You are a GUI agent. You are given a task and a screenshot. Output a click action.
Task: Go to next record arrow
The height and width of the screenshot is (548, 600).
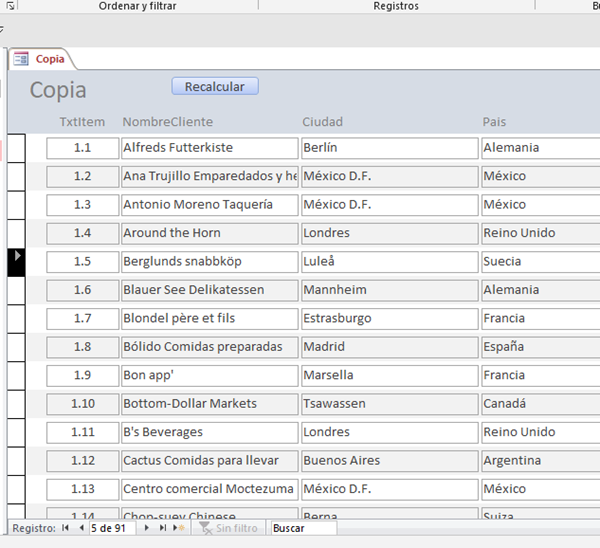[147, 528]
